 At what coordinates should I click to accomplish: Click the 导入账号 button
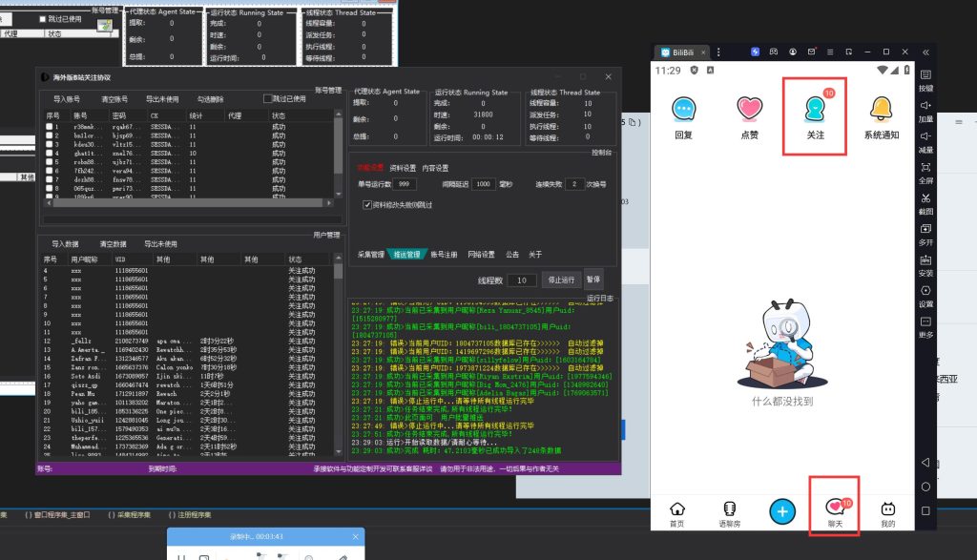coord(66,98)
